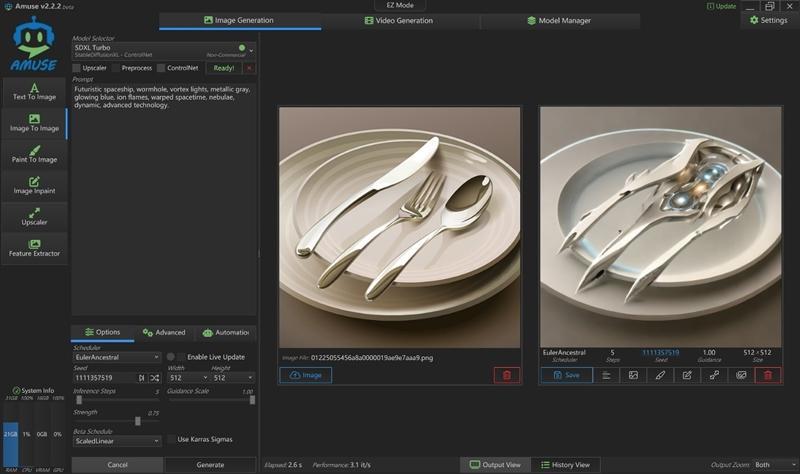Screen dimensions: 800x474
Task: Check the ControlNet option
Action: (161, 68)
